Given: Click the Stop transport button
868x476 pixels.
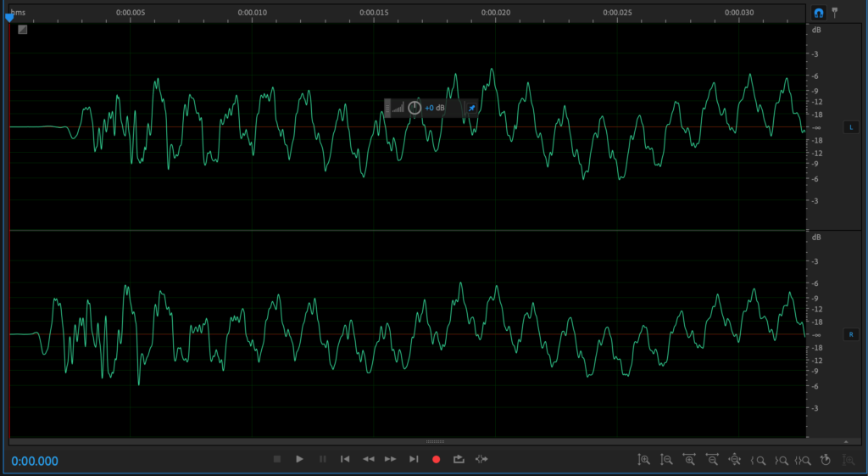Looking at the screenshot, I should tap(276, 459).
